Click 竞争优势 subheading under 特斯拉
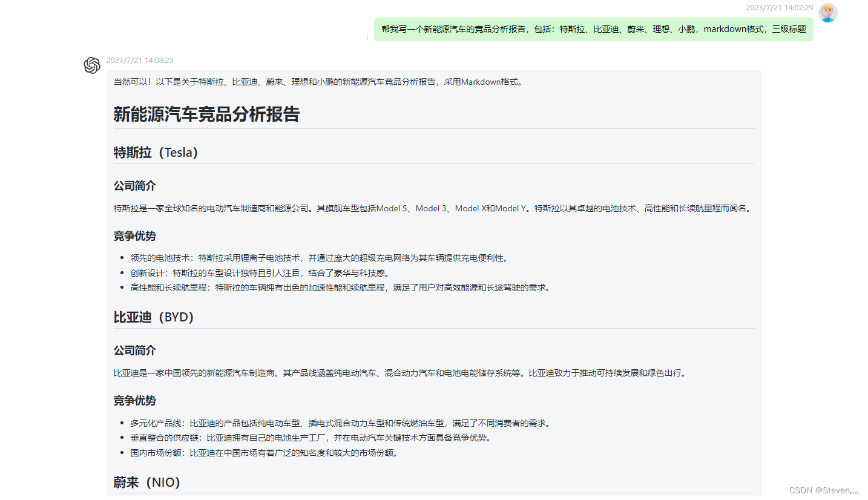This screenshot has width=868, height=500. 135,236
